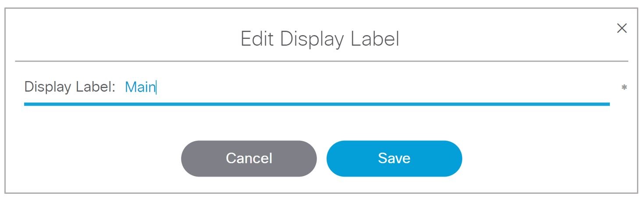This screenshot has height=203, width=644.
Task: Click into the Display Label input field
Action: (366, 87)
